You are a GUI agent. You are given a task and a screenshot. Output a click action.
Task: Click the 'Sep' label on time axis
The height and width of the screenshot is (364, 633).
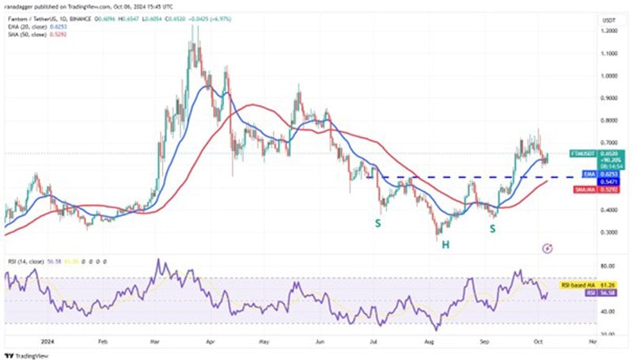[484, 342]
